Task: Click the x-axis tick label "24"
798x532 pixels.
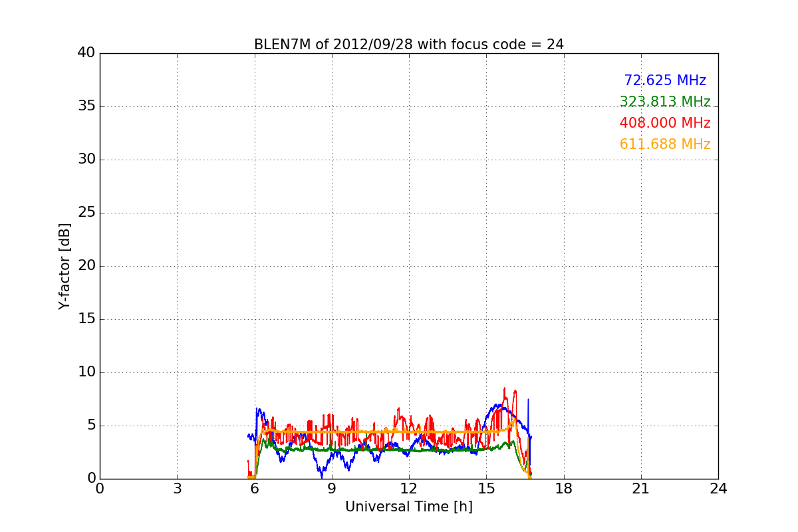Action: [x=718, y=489]
